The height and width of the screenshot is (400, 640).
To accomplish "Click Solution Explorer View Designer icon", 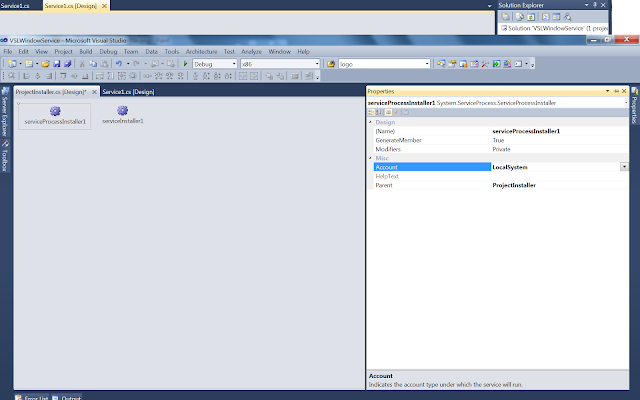I will tap(556, 17).
